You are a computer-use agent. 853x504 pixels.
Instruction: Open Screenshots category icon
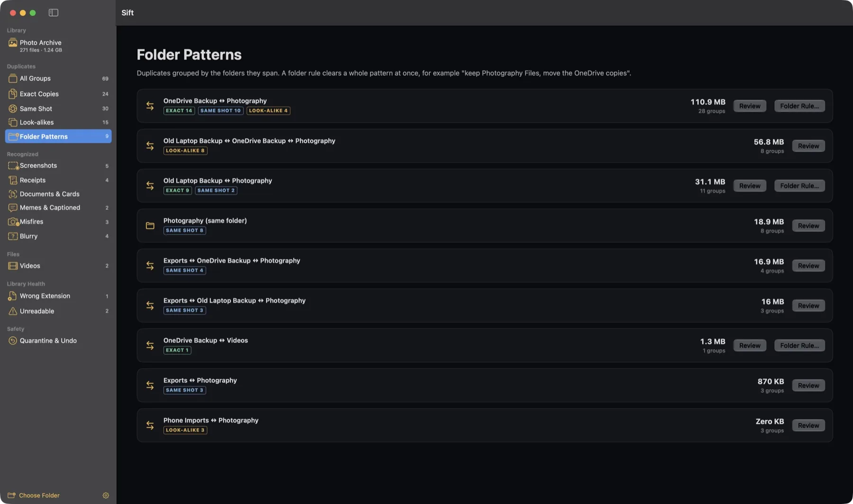tap(13, 166)
